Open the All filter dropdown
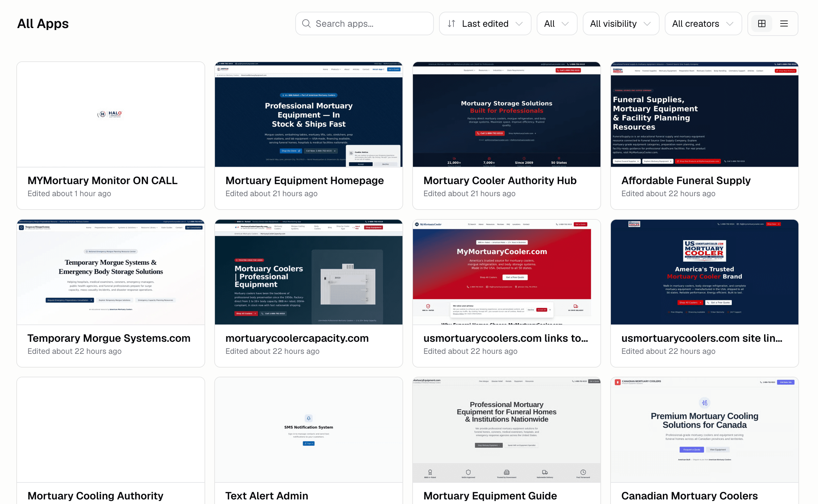Viewport: 818px width, 504px height. tap(557, 24)
